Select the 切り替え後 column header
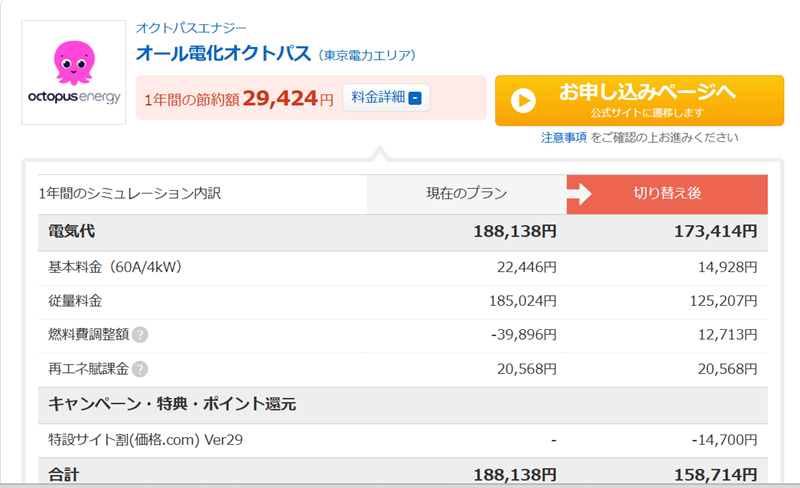Screen dimensions: 800x488 click(x=667, y=194)
